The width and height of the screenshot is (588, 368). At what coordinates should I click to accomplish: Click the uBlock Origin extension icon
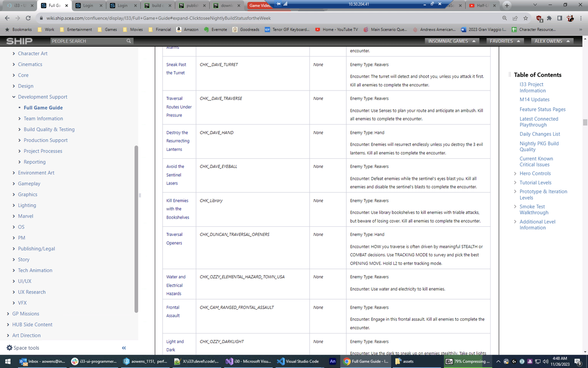click(539, 18)
